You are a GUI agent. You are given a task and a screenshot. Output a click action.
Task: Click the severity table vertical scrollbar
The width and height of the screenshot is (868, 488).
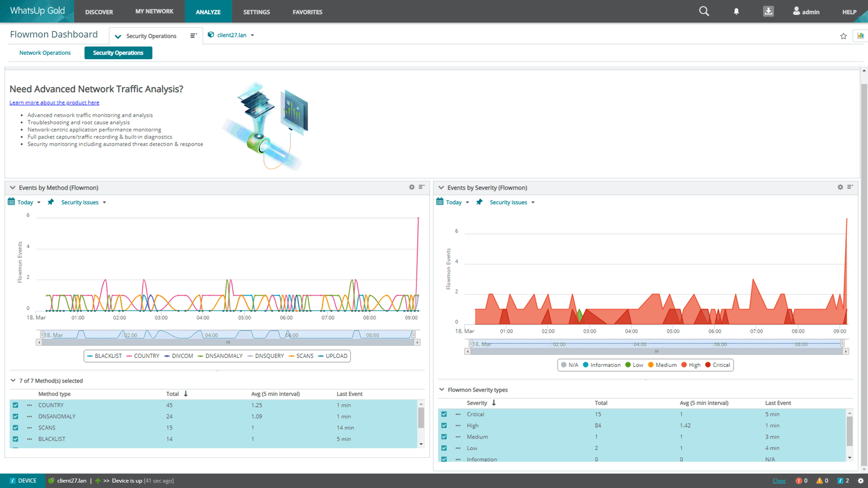point(849,435)
